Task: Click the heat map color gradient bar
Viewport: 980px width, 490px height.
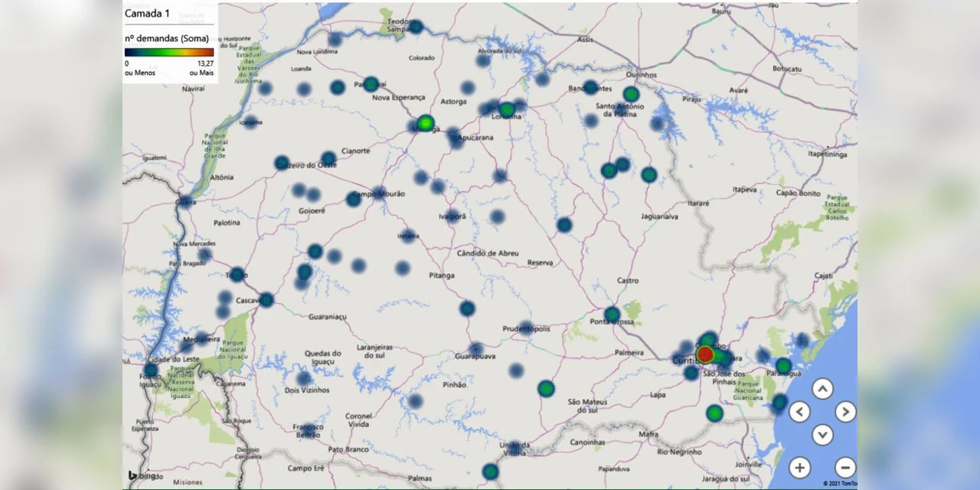Action: click(x=169, y=53)
